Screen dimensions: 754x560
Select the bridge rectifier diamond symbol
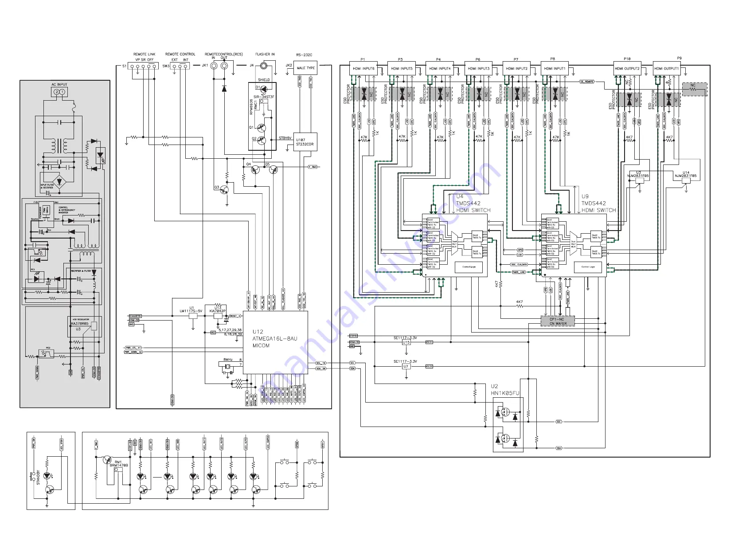(x=60, y=182)
